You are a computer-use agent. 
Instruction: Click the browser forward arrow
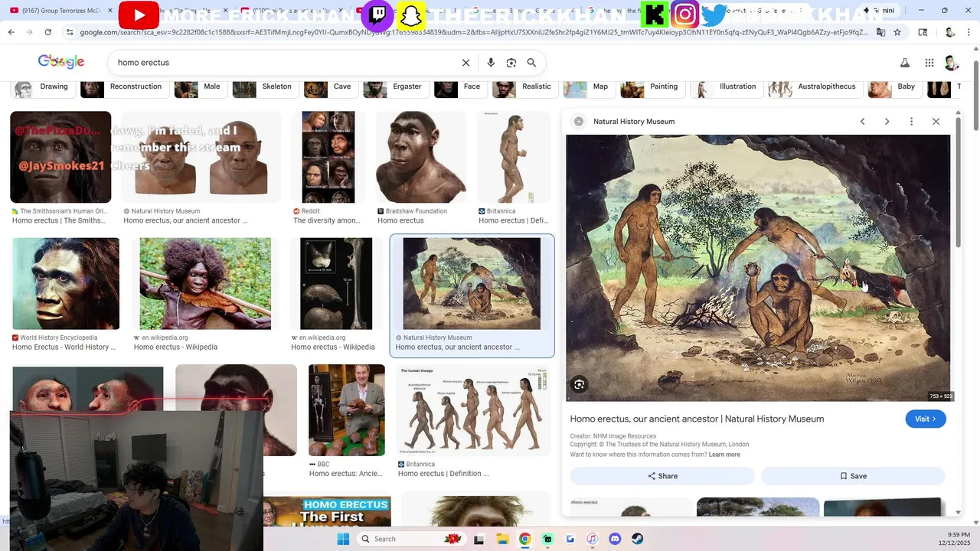(29, 32)
